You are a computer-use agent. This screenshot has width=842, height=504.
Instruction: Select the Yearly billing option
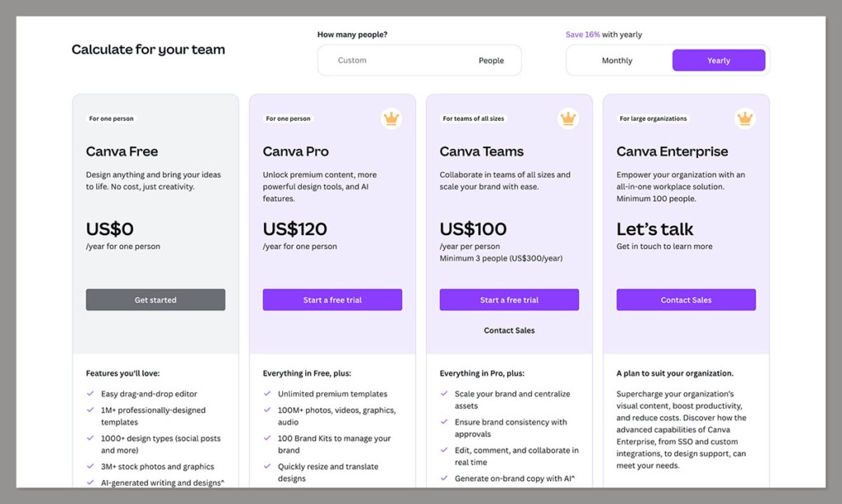point(719,60)
